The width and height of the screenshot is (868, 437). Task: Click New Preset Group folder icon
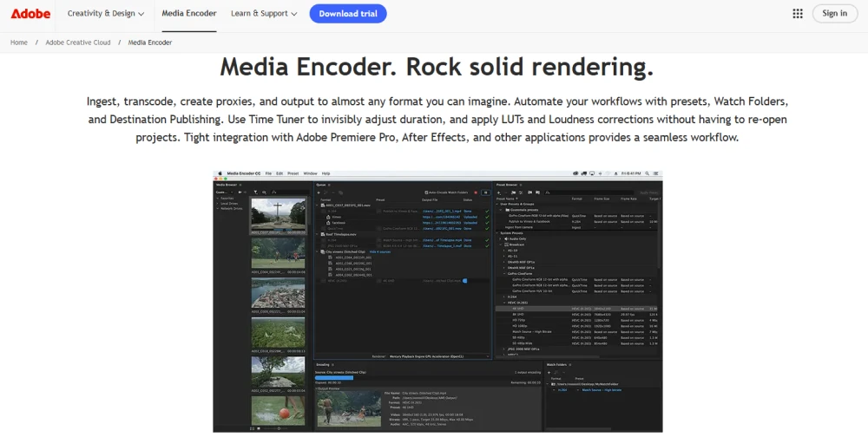click(513, 192)
